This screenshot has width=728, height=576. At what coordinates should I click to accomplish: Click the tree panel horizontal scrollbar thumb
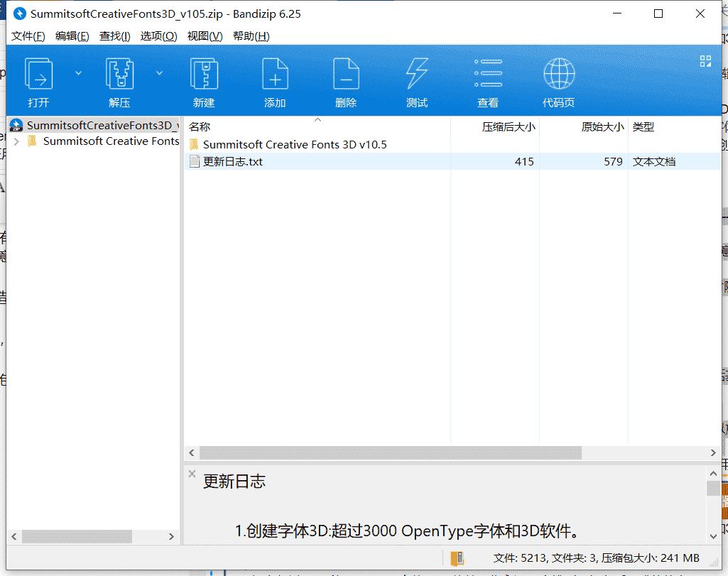coord(77,536)
